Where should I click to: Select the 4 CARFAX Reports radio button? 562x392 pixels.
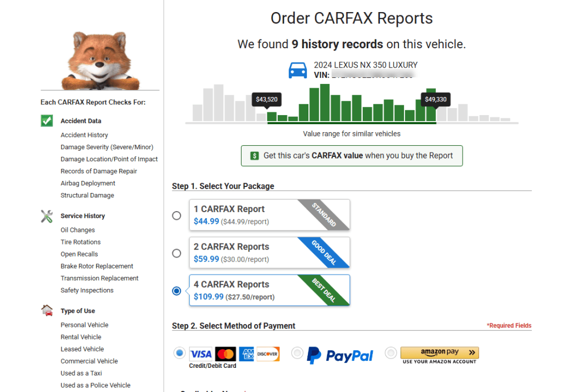pos(177,291)
